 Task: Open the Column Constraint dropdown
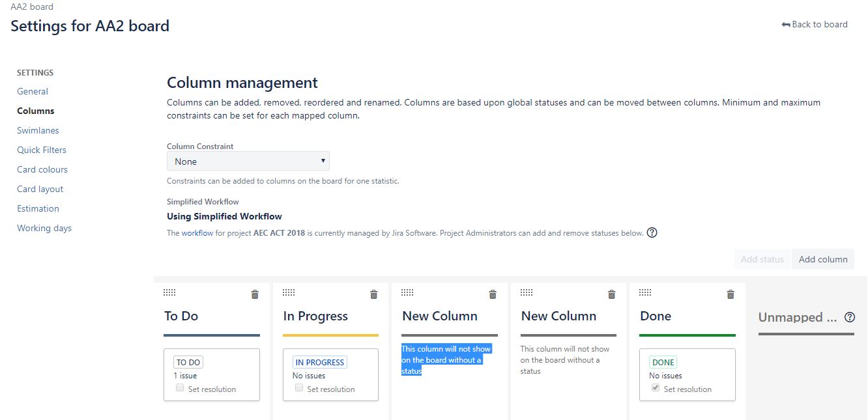pyautogui.click(x=248, y=161)
